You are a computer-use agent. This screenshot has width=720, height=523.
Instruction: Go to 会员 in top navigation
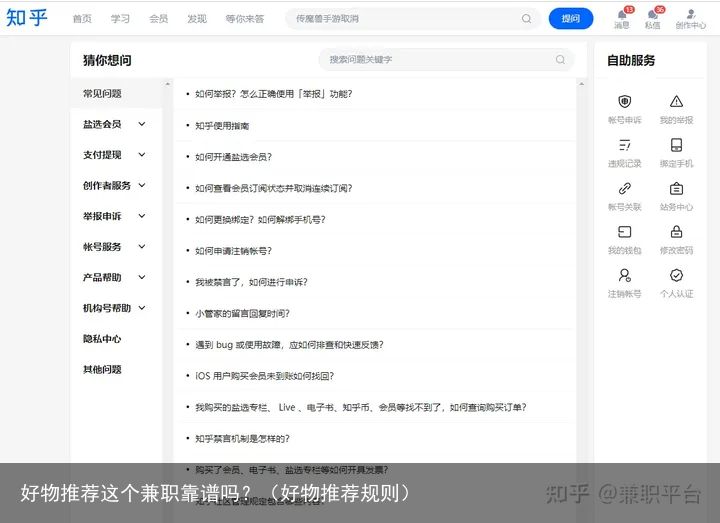pyautogui.click(x=158, y=19)
